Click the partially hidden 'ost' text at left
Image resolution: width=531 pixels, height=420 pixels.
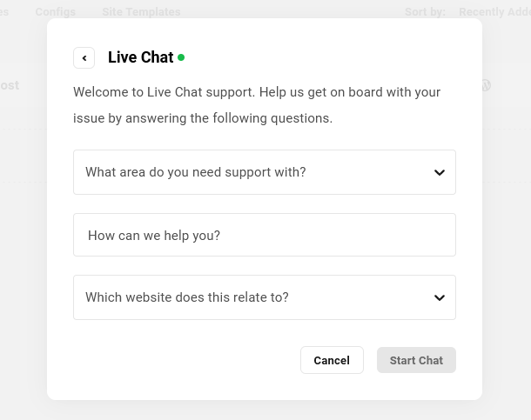point(9,85)
